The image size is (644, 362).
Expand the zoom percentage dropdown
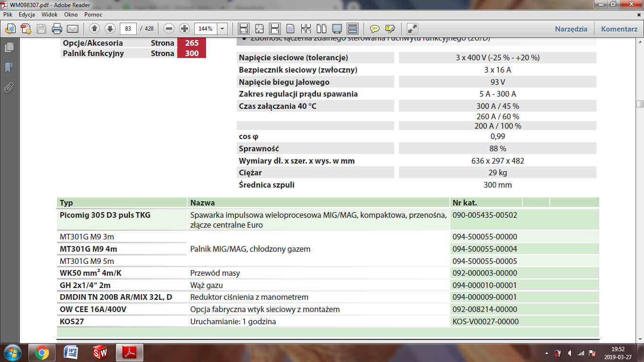coord(223,29)
